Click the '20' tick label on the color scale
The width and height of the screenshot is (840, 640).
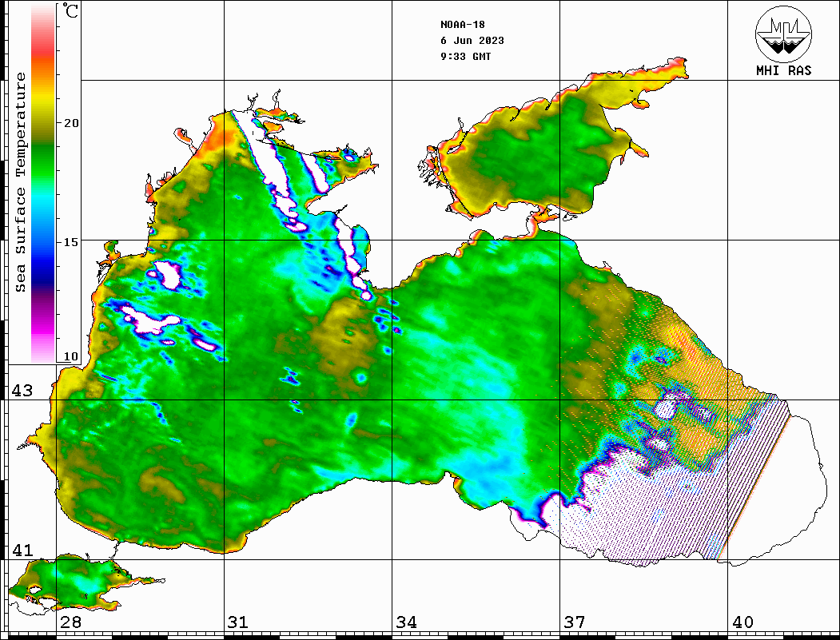coord(70,123)
